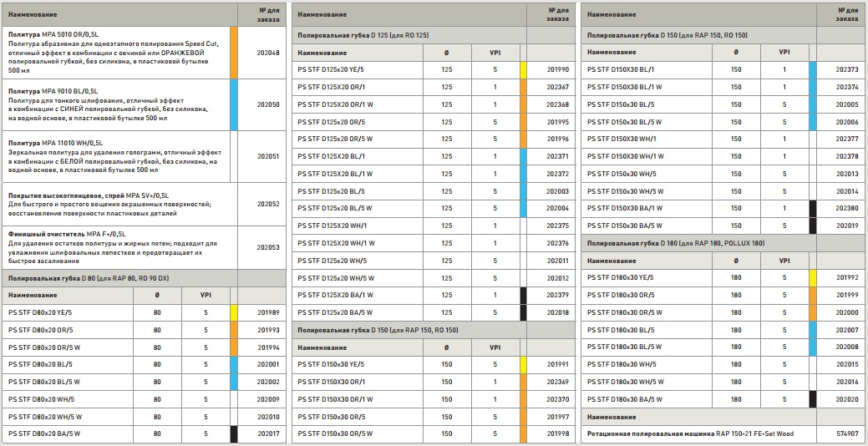Screen dimensions: 868x446
Task: Click order number 201991
Action: (x=558, y=365)
